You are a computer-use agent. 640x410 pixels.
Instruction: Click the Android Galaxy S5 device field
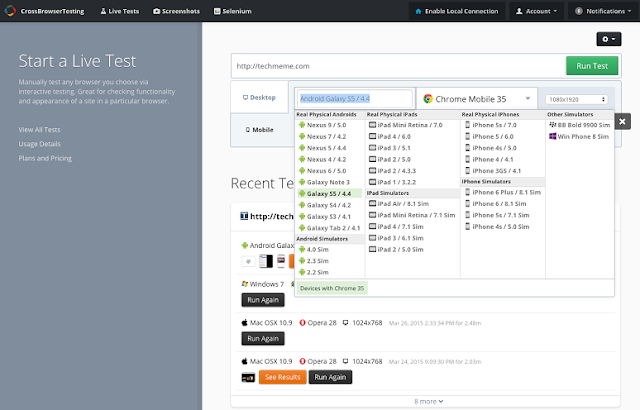tap(354, 99)
